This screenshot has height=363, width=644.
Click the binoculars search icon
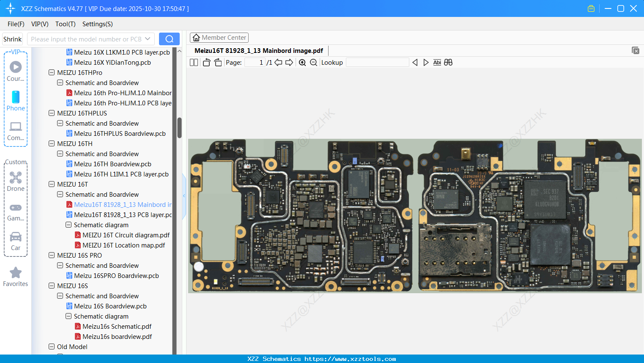pyautogui.click(x=448, y=63)
